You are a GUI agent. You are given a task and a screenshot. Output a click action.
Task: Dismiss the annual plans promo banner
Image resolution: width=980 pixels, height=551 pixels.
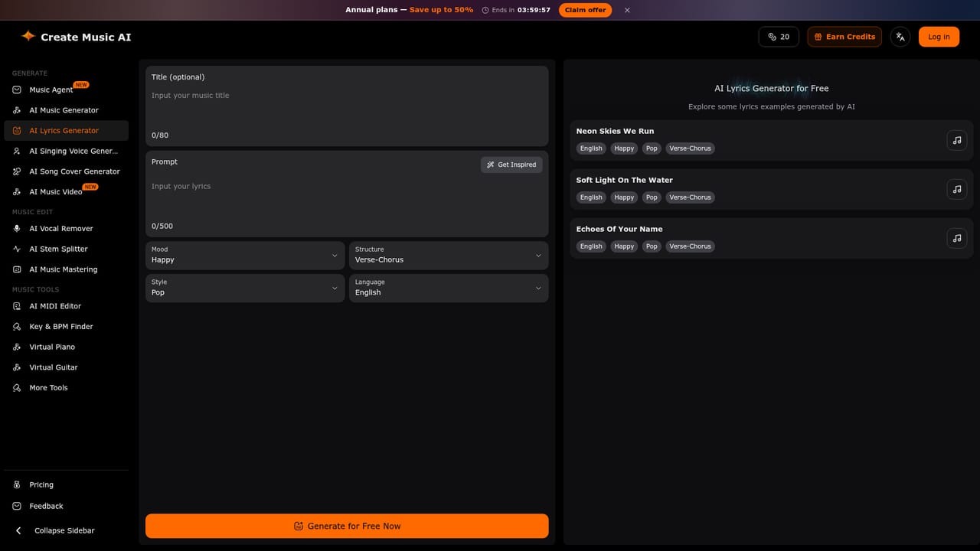627,10
